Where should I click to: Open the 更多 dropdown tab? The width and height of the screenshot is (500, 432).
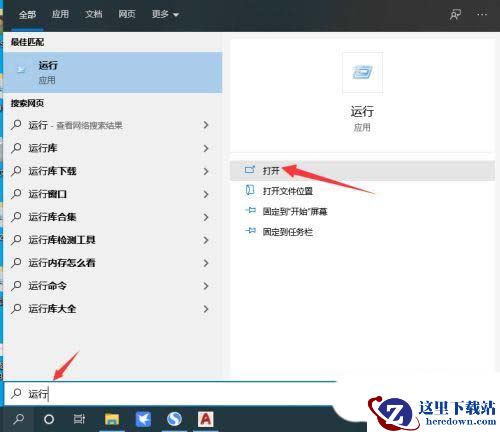(x=165, y=14)
